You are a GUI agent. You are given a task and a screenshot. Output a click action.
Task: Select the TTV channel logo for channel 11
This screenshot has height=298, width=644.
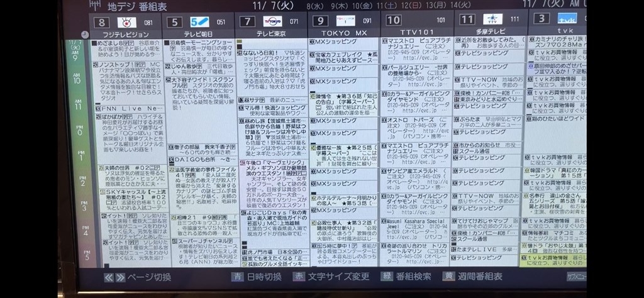[x=493, y=19]
